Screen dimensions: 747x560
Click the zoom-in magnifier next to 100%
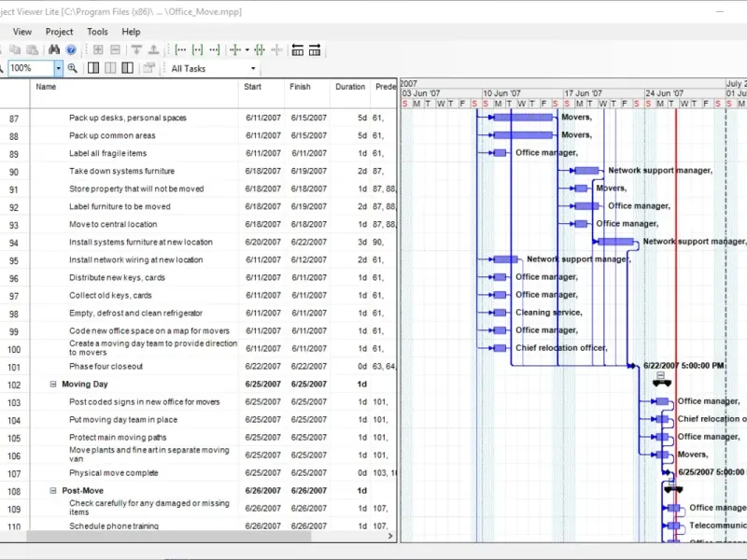point(73,68)
